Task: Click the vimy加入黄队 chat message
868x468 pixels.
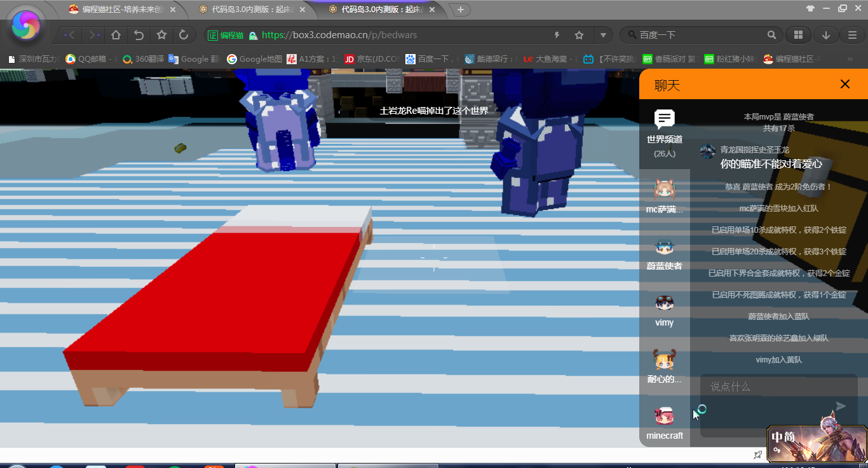Action: pos(778,359)
